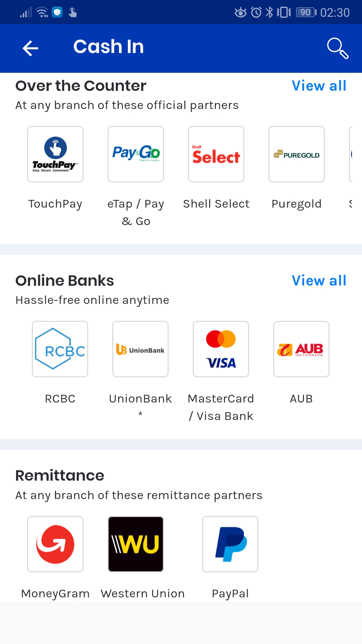Image resolution: width=362 pixels, height=644 pixels.
Task: Open MoneyGram remittance icon
Action: point(55,544)
